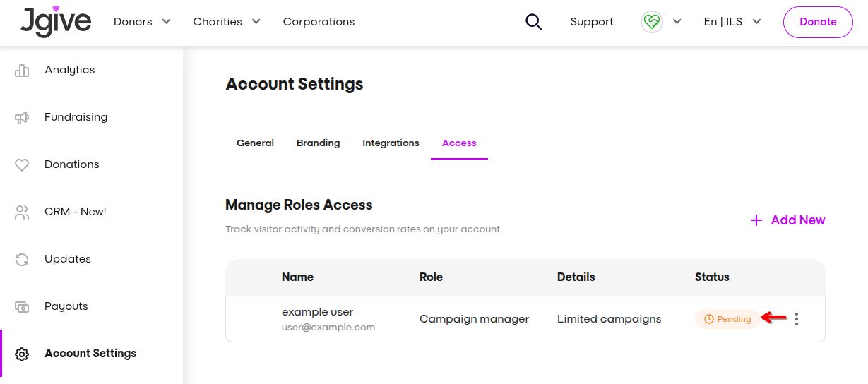Click the Analytics bar chart icon
The image size is (868, 384).
click(x=22, y=70)
